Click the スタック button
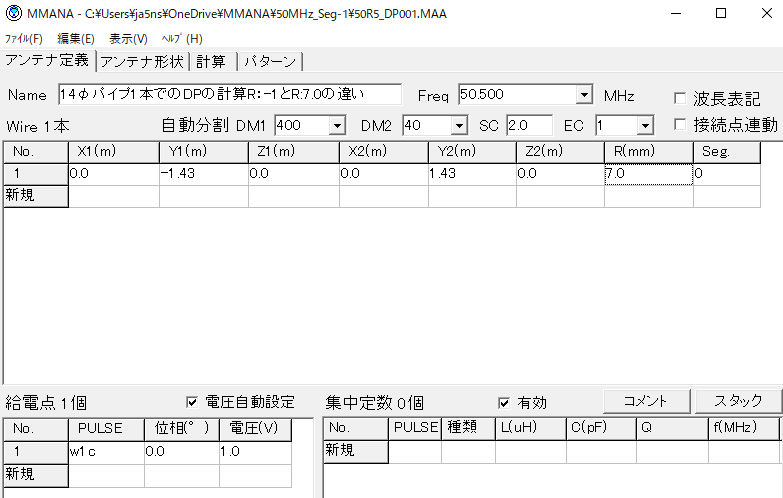Image resolution: width=783 pixels, height=498 pixels. 739,401
